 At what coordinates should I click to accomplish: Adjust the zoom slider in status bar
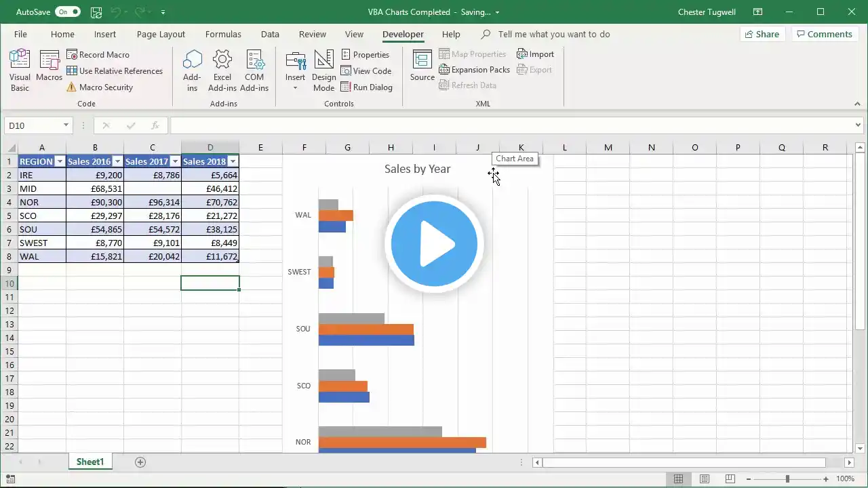click(787, 479)
